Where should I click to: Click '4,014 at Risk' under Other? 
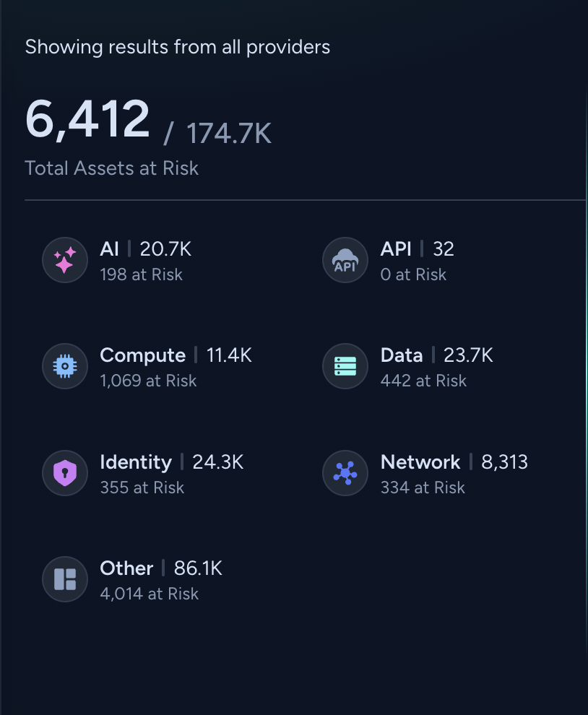coord(149,594)
